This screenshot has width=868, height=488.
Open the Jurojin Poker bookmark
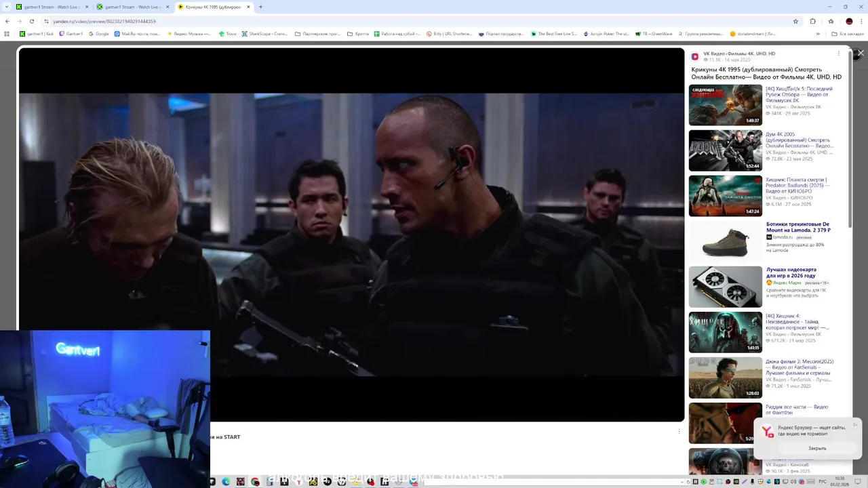tap(606, 33)
